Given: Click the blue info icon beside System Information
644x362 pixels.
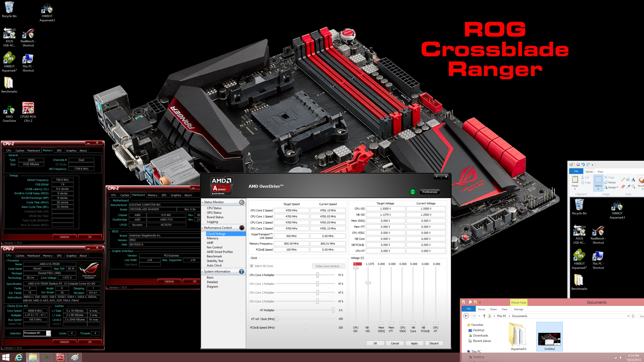Looking at the screenshot, I should coord(241,271).
